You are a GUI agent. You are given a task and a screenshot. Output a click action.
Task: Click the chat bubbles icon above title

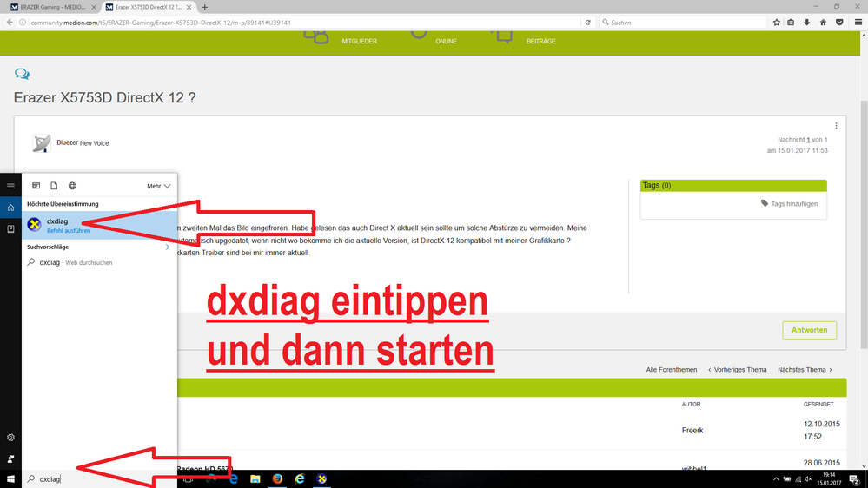coord(22,74)
